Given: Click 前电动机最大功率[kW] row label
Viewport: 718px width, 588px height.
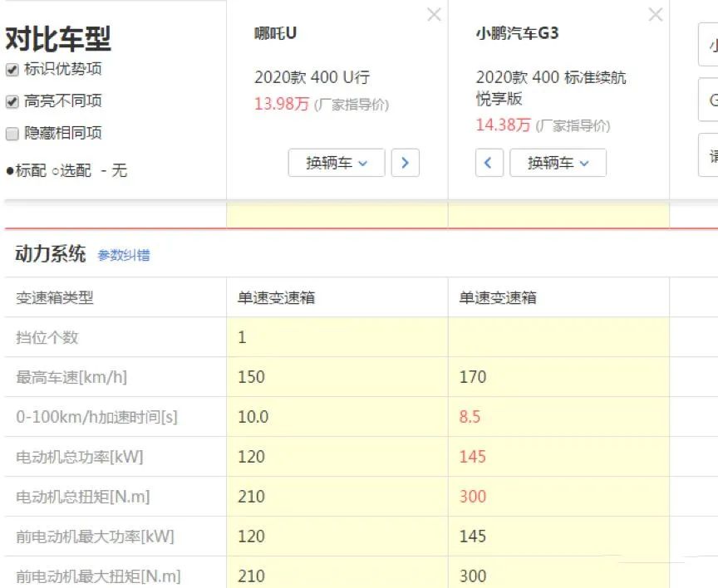Looking at the screenshot, I should pyautogui.click(x=96, y=537).
